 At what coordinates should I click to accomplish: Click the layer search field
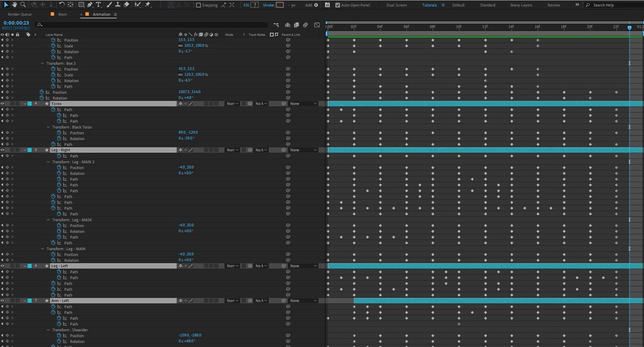(152, 25)
